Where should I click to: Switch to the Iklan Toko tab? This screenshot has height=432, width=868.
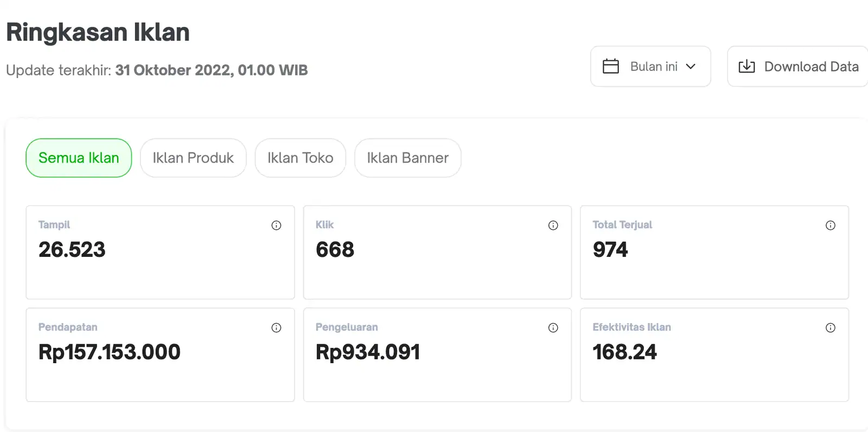(300, 158)
